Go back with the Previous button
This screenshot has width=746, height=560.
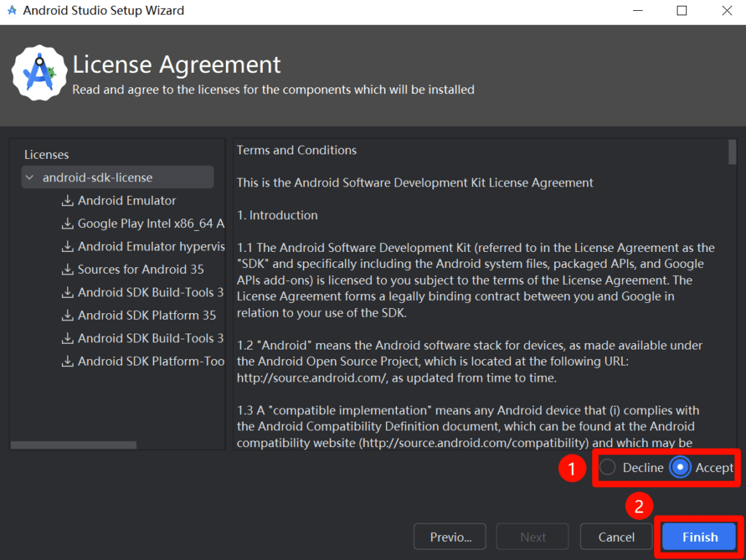450,537
